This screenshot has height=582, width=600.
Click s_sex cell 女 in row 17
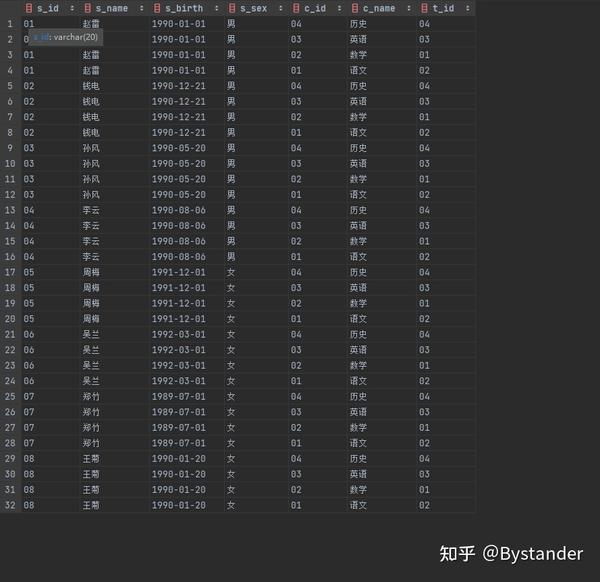tap(231, 272)
